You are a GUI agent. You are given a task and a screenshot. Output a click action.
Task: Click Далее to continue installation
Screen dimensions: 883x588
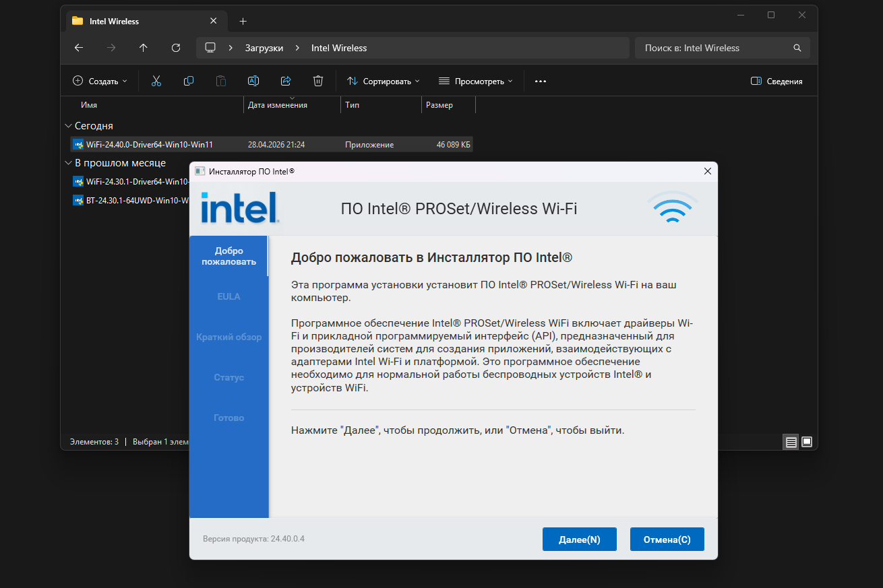579,539
